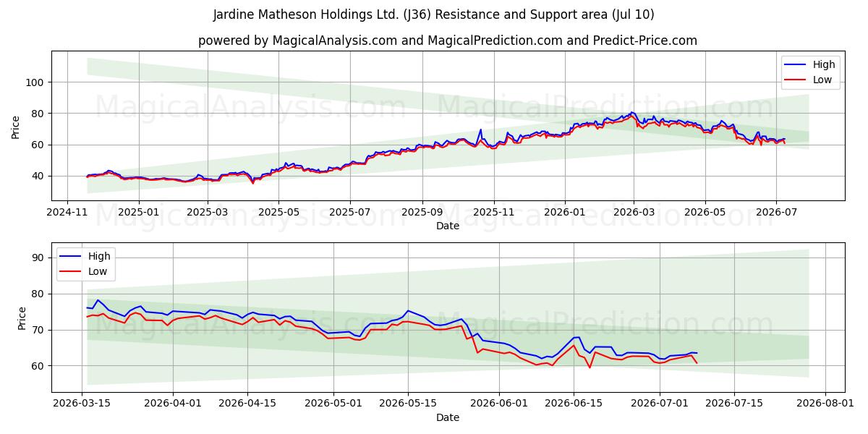Click the '2024-11' tick label on top chart

click(x=67, y=213)
